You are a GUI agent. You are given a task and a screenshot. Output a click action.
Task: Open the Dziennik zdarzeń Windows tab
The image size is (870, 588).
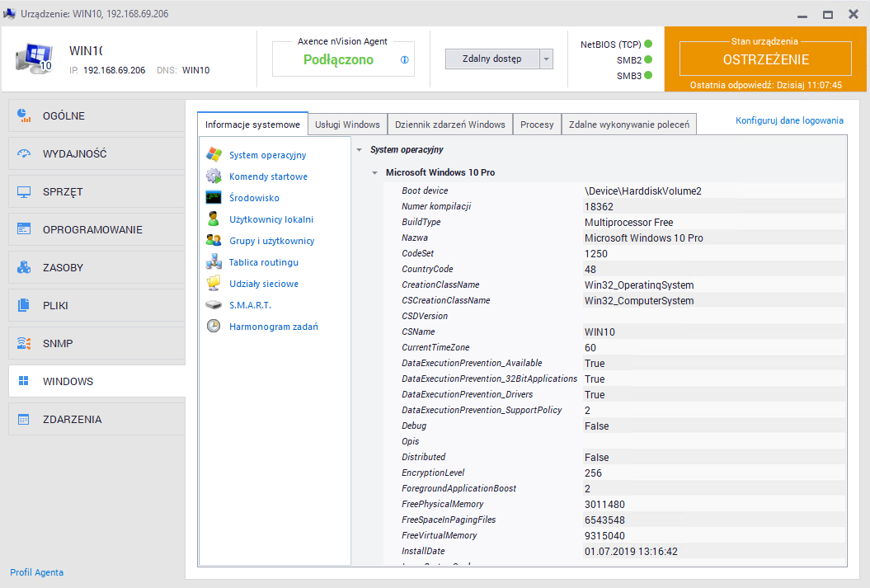tap(449, 125)
